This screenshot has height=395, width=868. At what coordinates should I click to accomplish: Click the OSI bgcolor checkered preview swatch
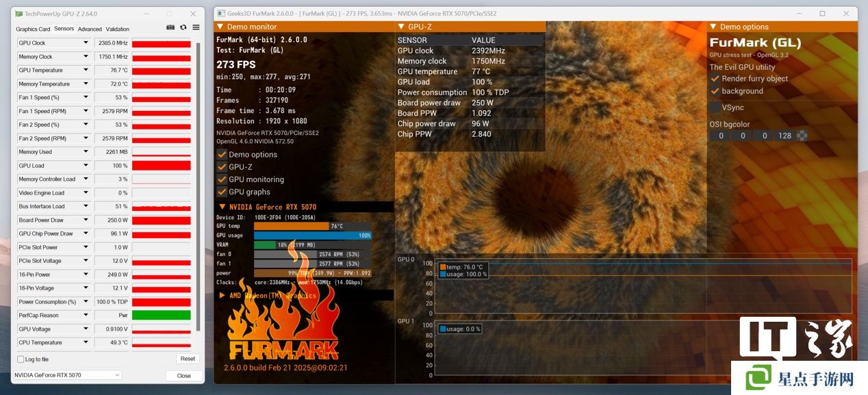[802, 136]
